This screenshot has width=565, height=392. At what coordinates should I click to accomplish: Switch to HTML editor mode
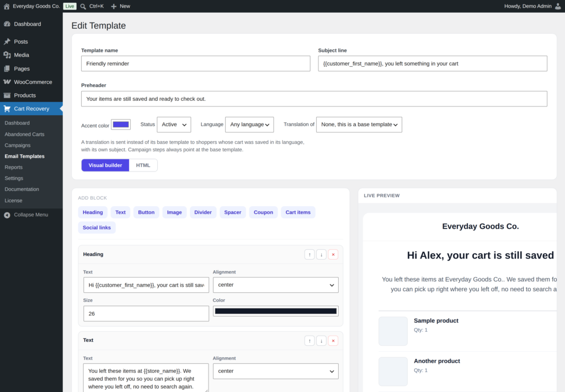point(143,165)
